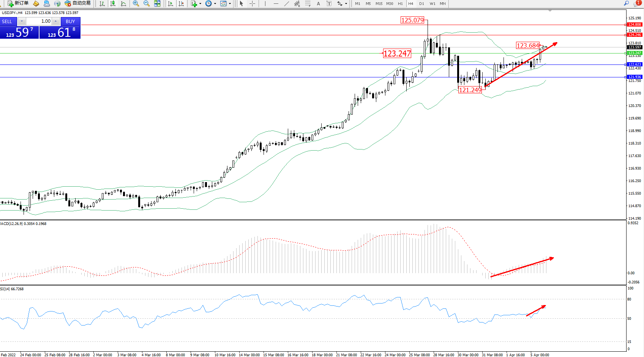Click the zoom out magnifier icon
Screen dimensions: 644x357
[x=146, y=3]
